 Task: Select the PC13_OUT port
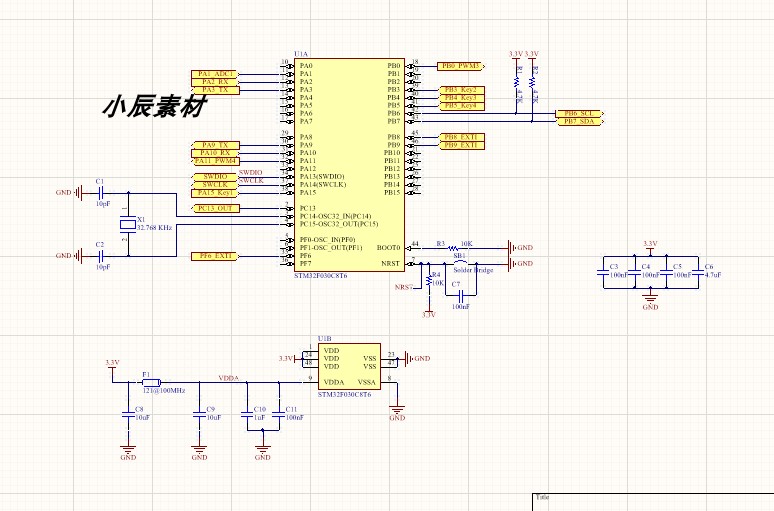[x=215, y=208]
